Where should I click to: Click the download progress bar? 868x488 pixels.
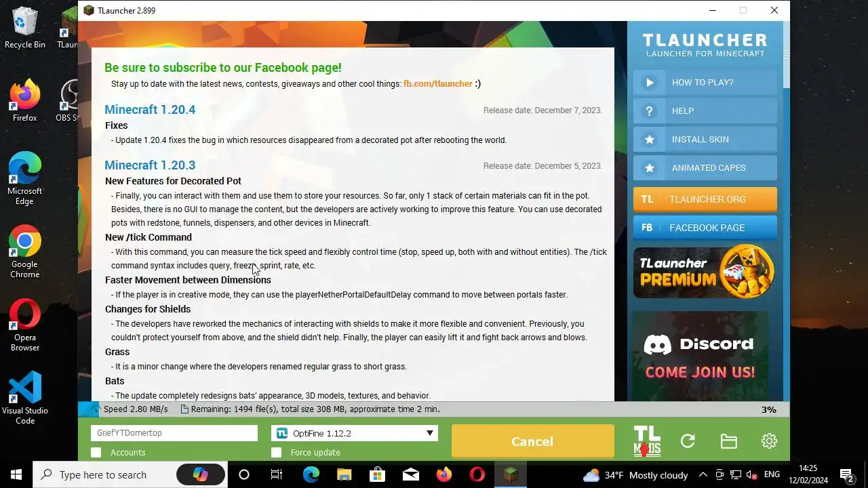pos(434,409)
